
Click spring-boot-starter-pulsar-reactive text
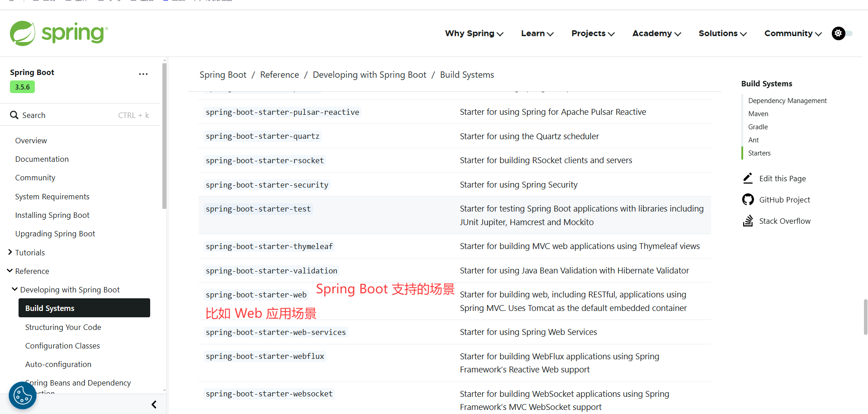(x=283, y=112)
